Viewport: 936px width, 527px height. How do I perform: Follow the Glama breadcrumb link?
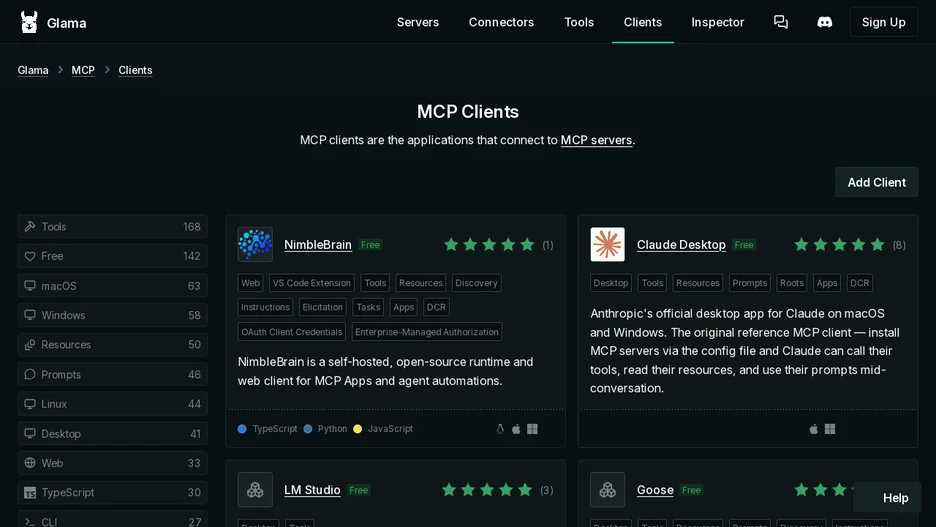coord(33,70)
